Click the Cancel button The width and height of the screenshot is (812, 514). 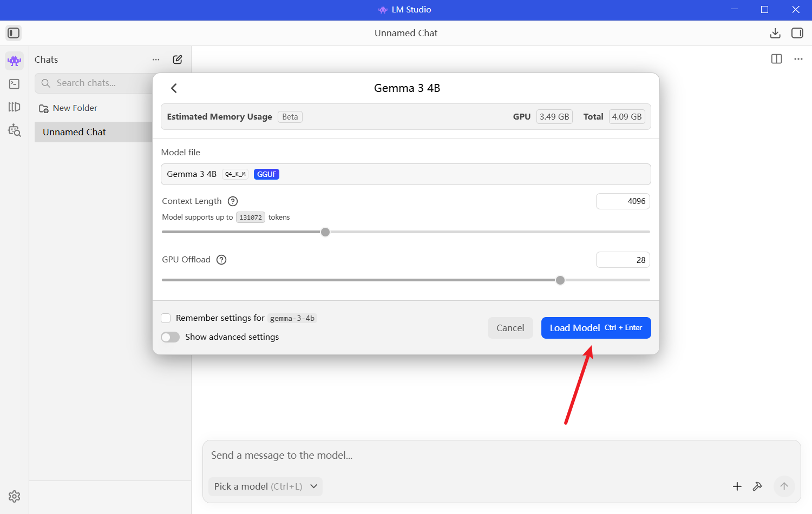coord(510,328)
